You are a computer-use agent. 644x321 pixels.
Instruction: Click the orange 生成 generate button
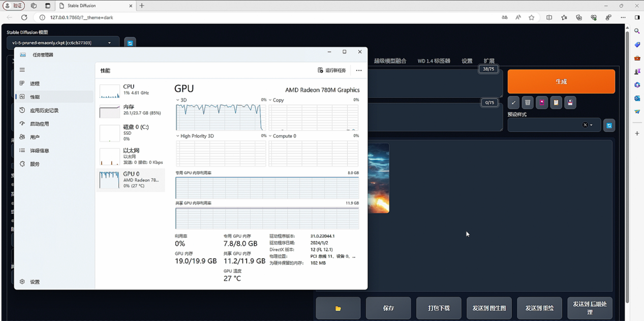pyautogui.click(x=561, y=81)
